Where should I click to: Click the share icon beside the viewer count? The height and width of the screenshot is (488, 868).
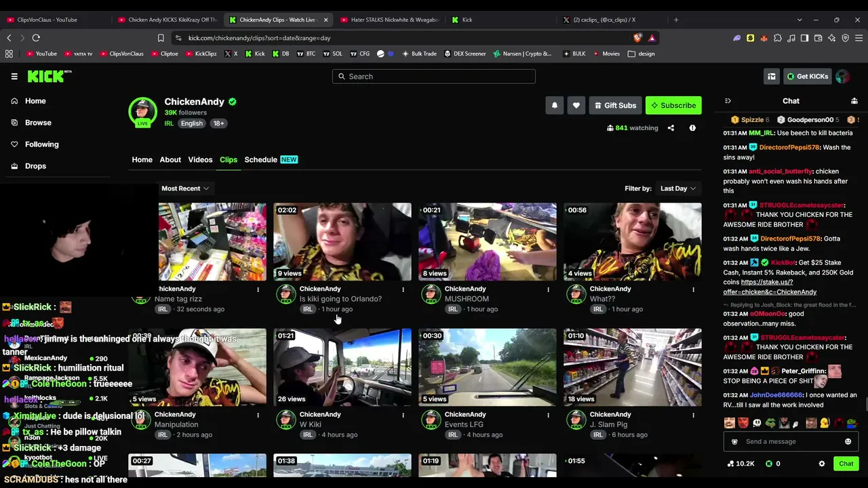click(x=671, y=128)
